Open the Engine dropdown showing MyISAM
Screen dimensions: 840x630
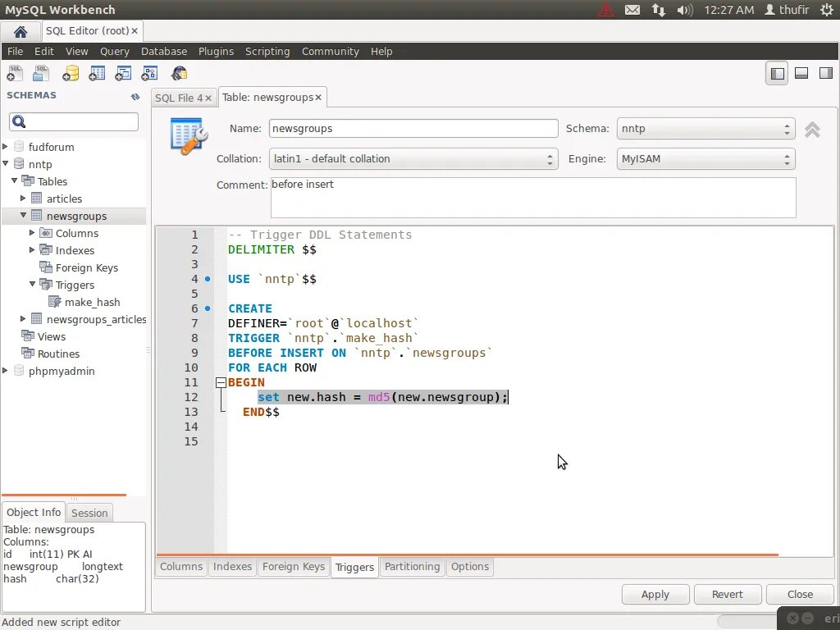pos(705,159)
